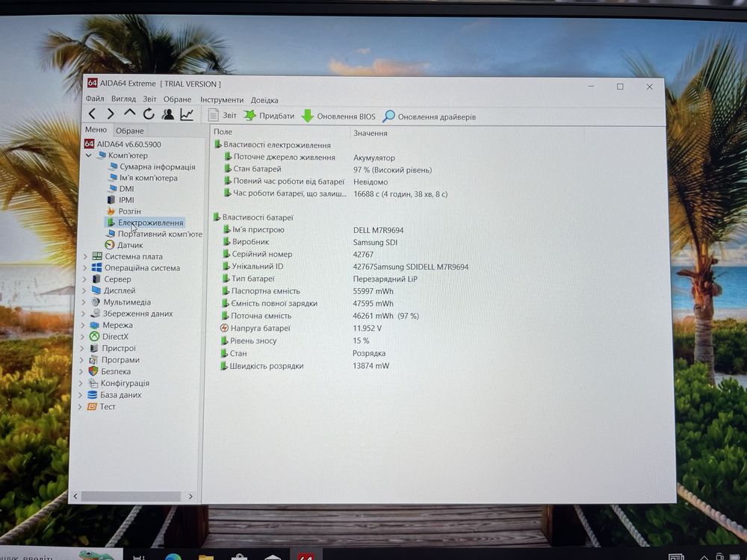Select the Програми tree item
The width and height of the screenshot is (747, 560).
[114, 360]
